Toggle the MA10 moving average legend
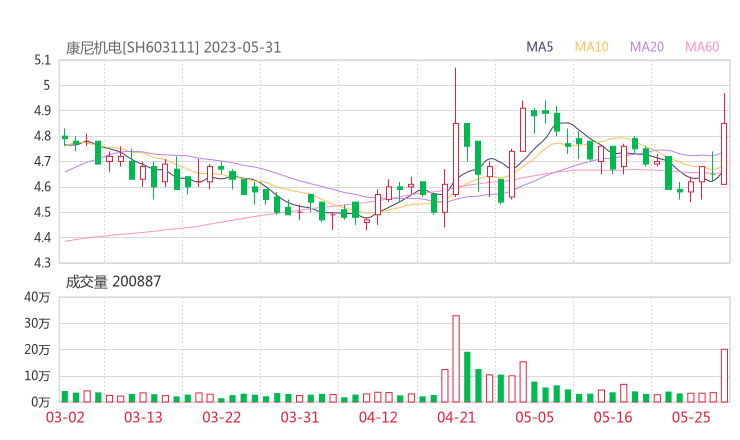 click(x=592, y=47)
